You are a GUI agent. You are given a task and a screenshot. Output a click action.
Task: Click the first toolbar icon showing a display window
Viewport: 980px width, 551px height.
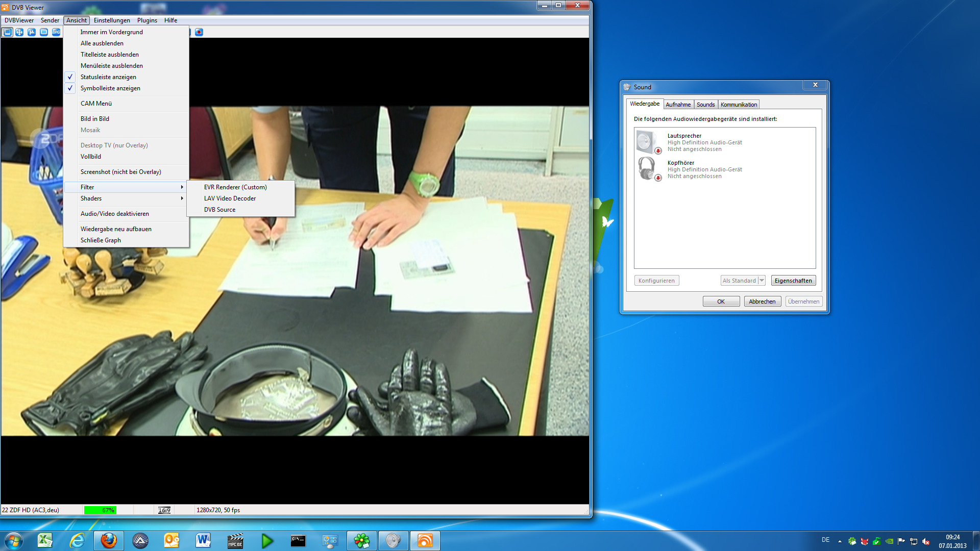[7, 32]
